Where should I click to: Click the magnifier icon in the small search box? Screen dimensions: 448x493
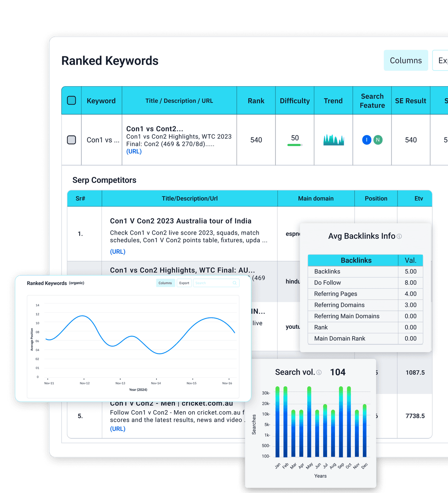235,283
